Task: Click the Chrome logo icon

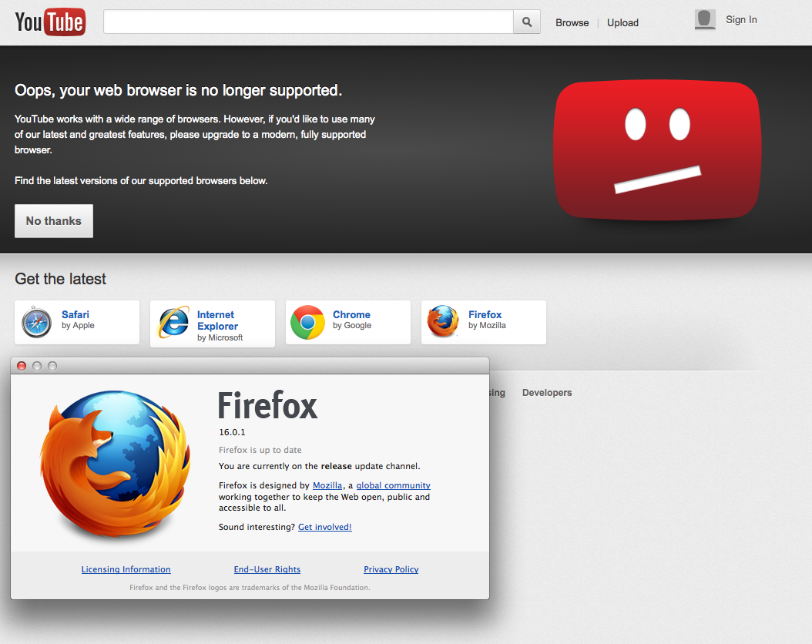Action: 307,322
